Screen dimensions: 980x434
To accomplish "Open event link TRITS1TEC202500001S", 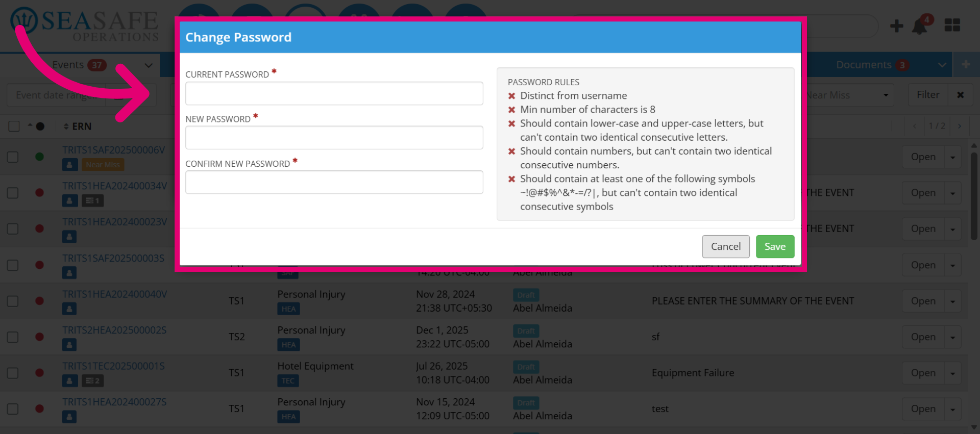I will (113, 366).
